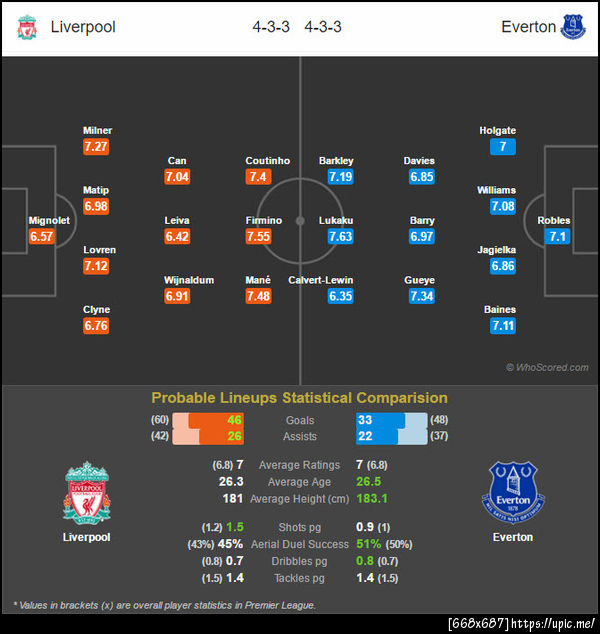Screen dimensions: 600x634
Task: Click player name Barkley
Action: (336, 160)
